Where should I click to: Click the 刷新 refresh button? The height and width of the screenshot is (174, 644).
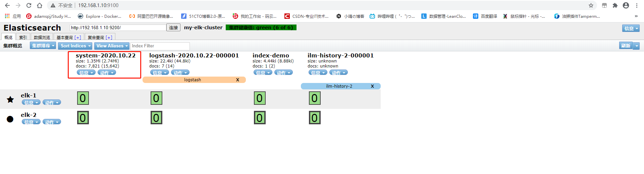coord(626,46)
